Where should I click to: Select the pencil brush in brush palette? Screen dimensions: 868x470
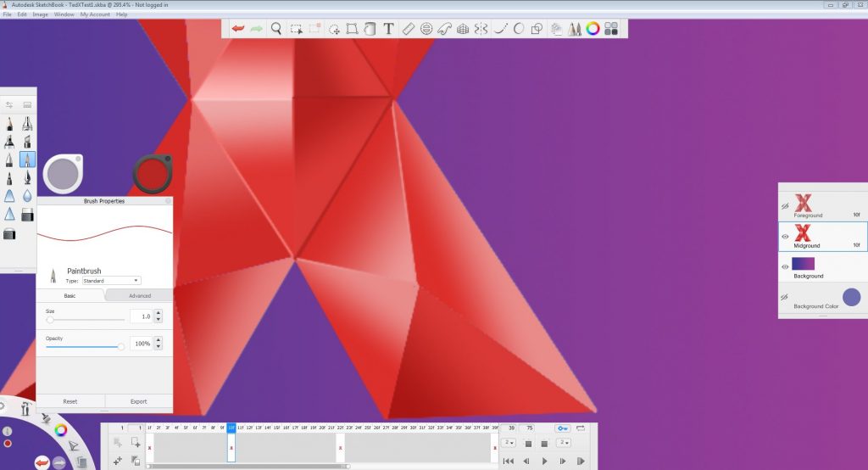pos(9,124)
